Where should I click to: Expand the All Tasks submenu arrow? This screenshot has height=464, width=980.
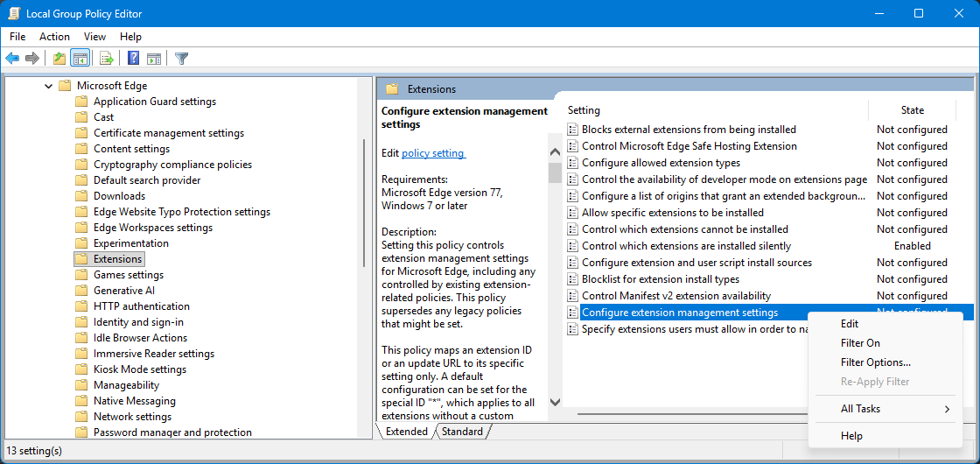pos(948,409)
